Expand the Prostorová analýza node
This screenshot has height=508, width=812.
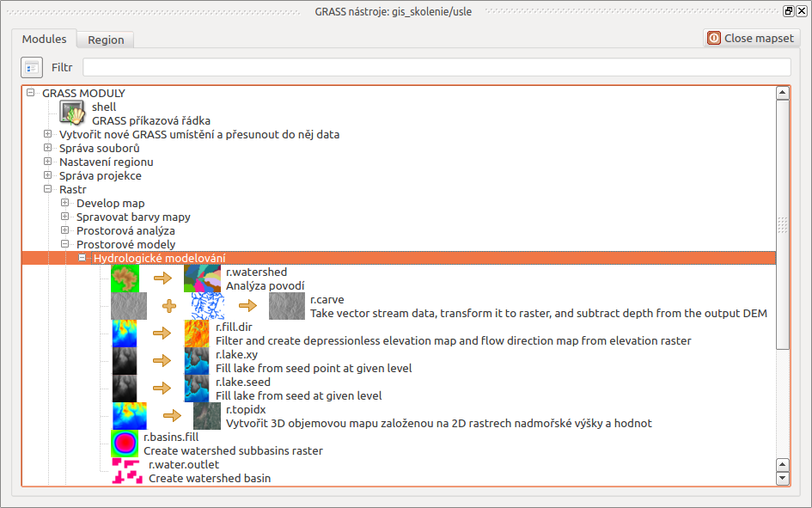[x=64, y=230]
